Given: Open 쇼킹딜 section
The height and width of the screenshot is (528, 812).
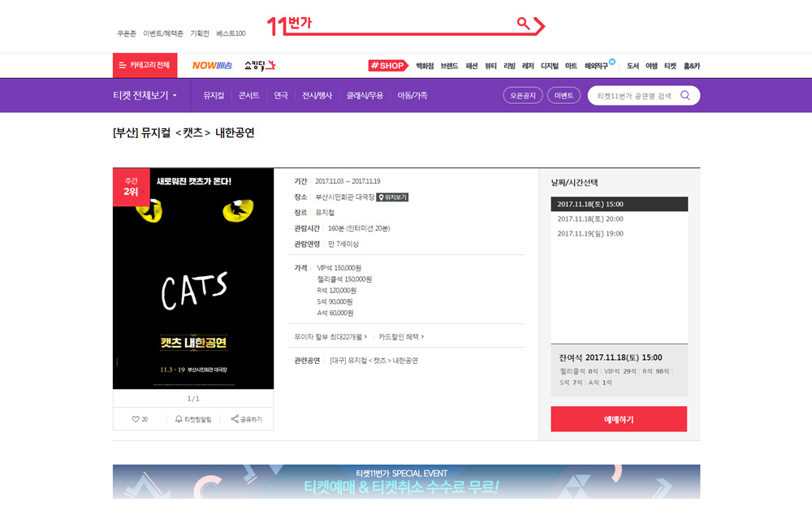Looking at the screenshot, I should tap(260, 65).
